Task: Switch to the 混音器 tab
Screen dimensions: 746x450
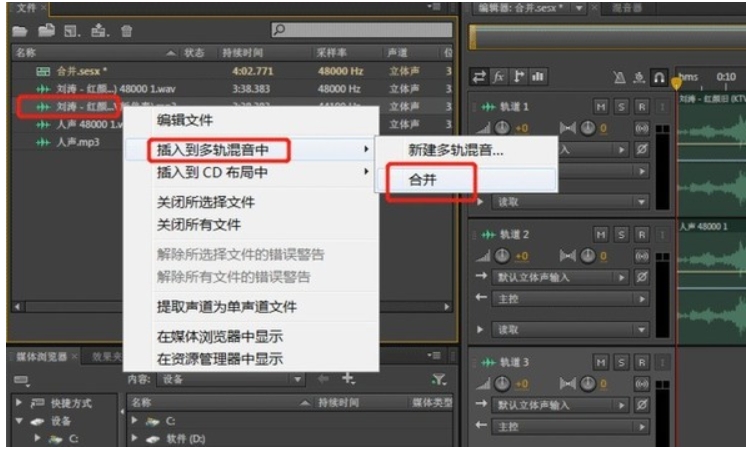Action: point(627,8)
